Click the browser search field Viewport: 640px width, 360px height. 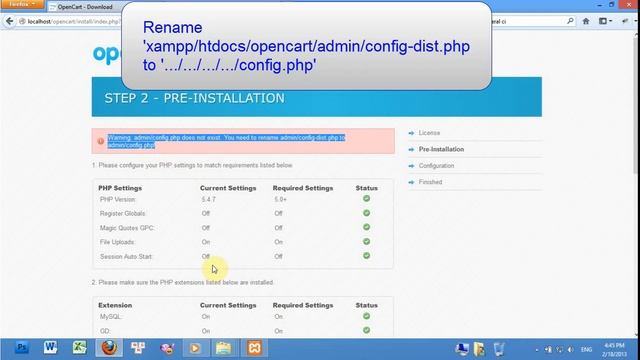point(528,21)
